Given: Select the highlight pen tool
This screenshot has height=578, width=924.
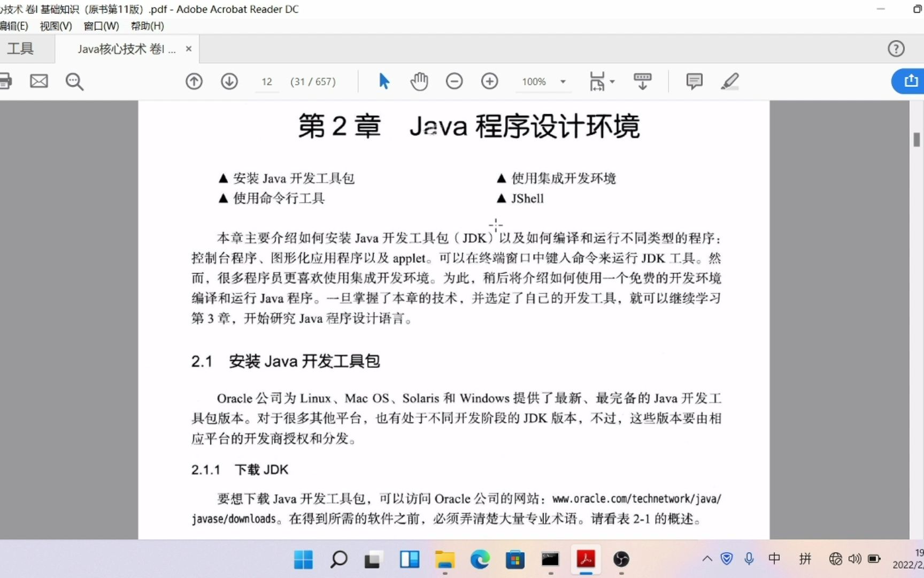Looking at the screenshot, I should (x=730, y=81).
